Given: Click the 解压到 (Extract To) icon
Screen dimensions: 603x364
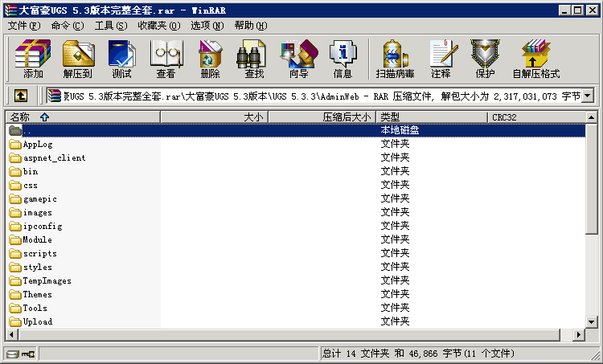Looking at the screenshot, I should (77, 59).
